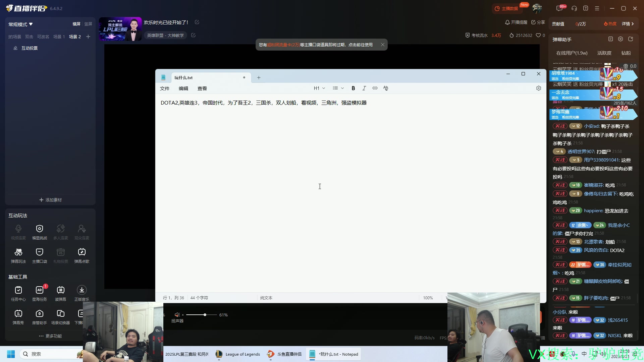Pop out the 弹幕助手 panel
This screenshot has width=644, height=362.
click(631, 39)
